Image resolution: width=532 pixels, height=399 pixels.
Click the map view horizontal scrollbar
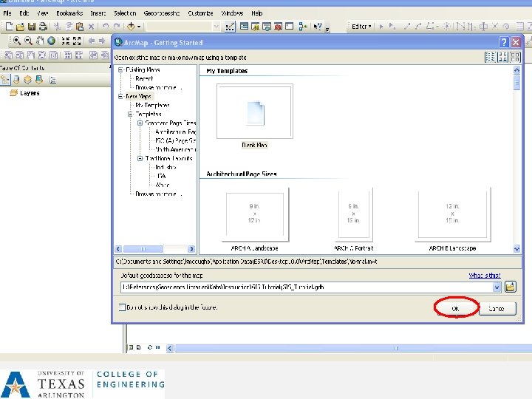[353, 348]
